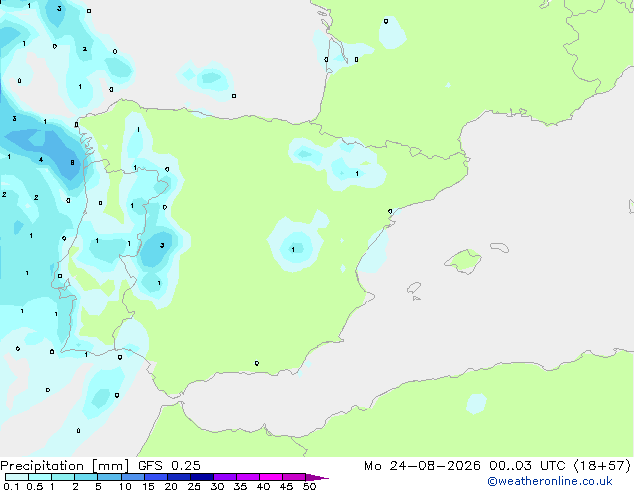The width and height of the screenshot is (634, 490).
Task: Click the 1 mm value near the Pyrenees
Action: click(x=357, y=173)
